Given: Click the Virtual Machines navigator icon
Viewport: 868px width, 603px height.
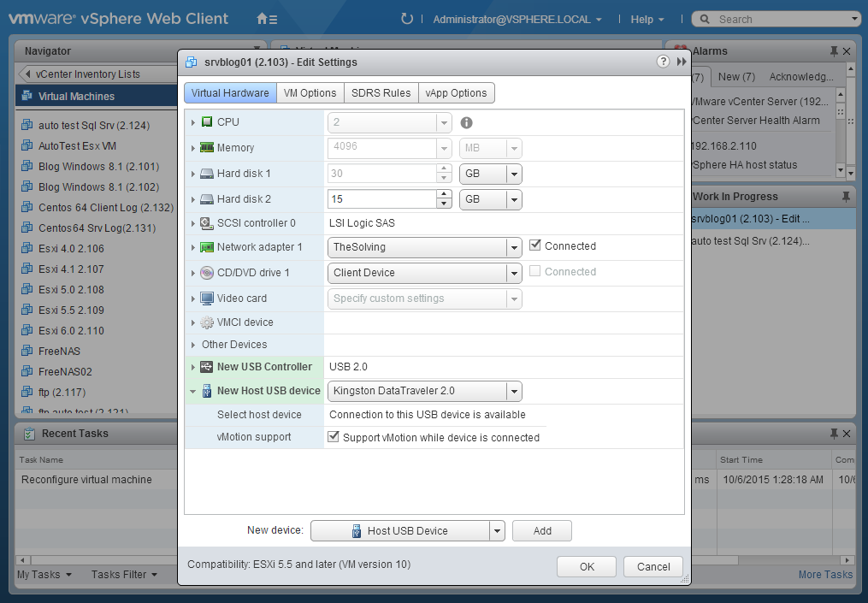Looking at the screenshot, I should point(27,96).
